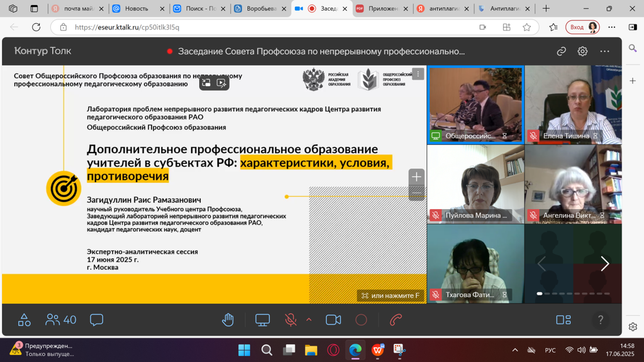Turn on the camera
This screenshot has height=362, width=644.
coord(333,320)
